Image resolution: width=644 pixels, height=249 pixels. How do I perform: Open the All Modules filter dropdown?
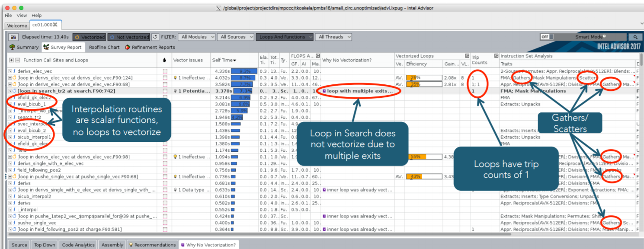(197, 37)
